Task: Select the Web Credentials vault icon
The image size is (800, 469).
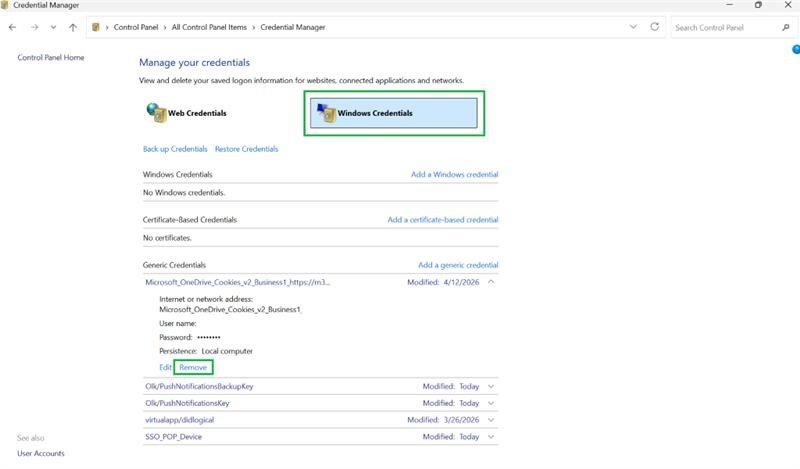Action: [x=156, y=113]
